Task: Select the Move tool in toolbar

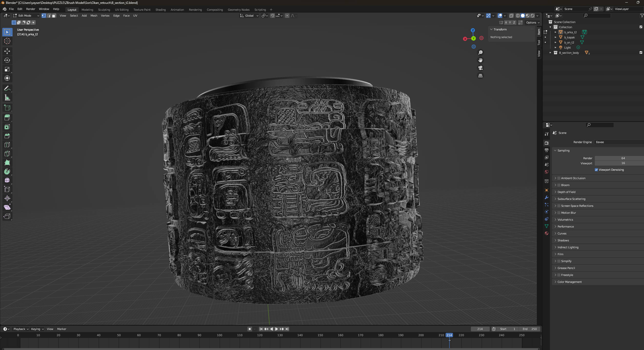Action: tap(7, 51)
